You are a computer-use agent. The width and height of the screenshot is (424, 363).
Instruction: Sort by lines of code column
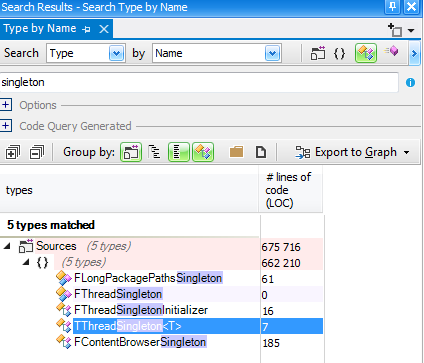[x=291, y=190]
